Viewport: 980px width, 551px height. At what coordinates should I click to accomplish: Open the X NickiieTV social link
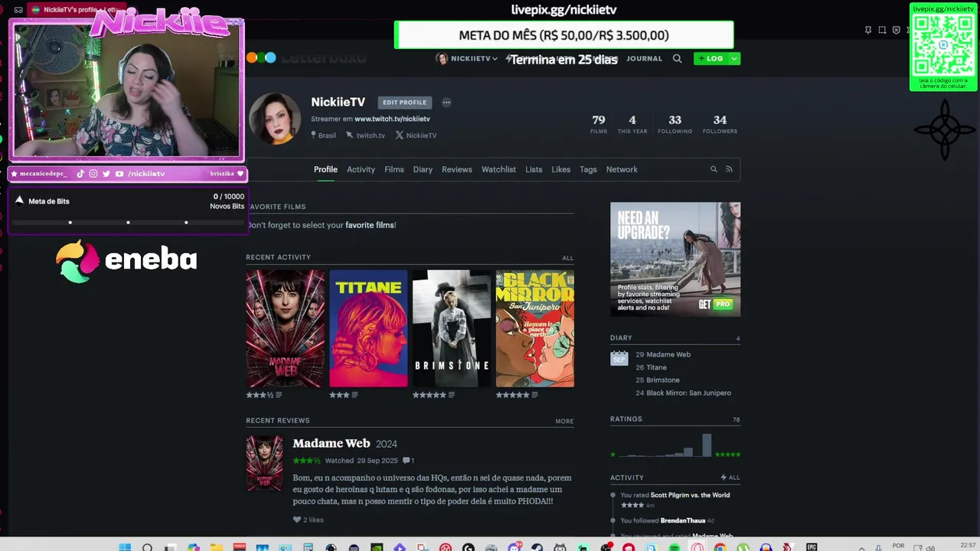pos(416,135)
